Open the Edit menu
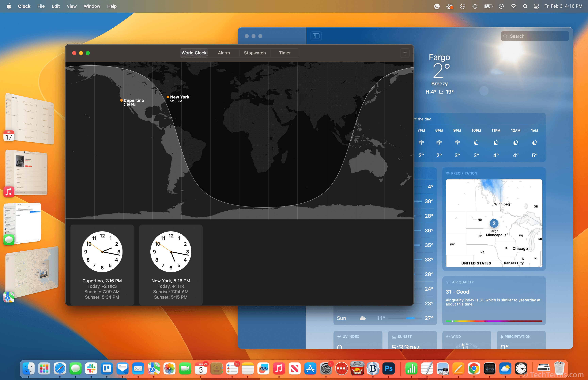 [55, 6]
